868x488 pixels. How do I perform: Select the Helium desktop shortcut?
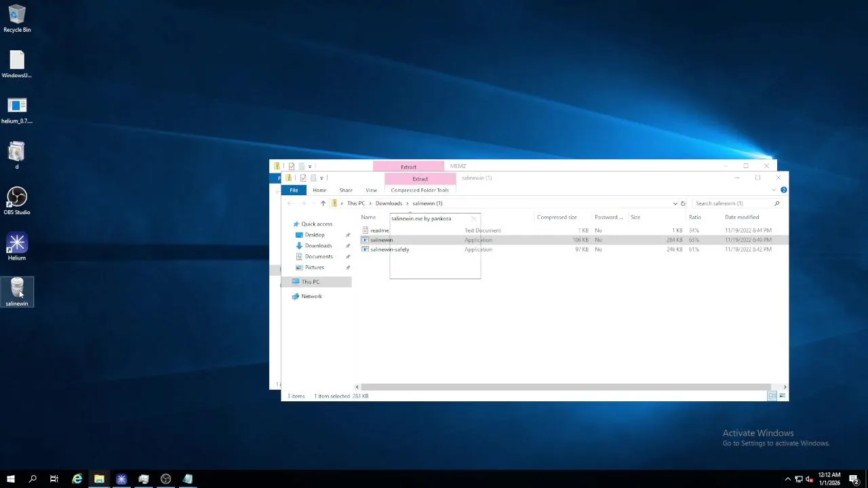pyautogui.click(x=17, y=247)
